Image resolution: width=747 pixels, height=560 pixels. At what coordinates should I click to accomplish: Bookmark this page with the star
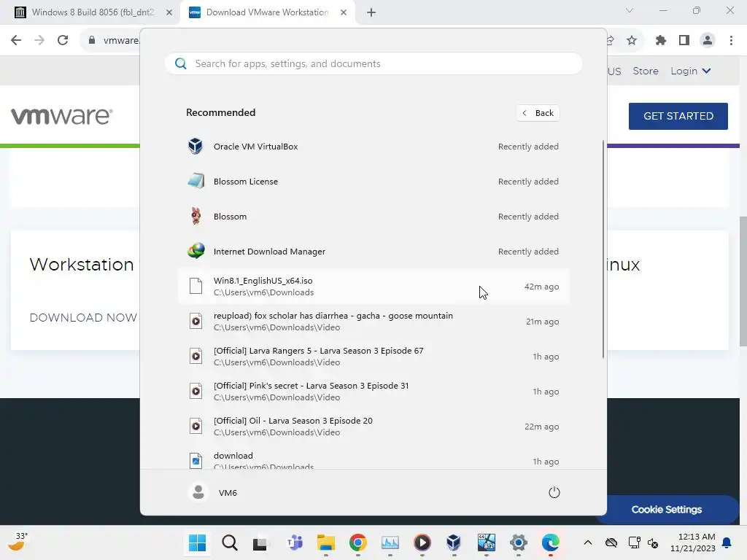(x=632, y=40)
